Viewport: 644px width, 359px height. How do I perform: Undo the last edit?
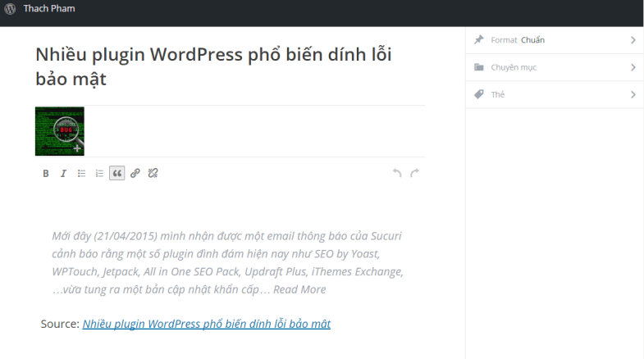coord(397,173)
